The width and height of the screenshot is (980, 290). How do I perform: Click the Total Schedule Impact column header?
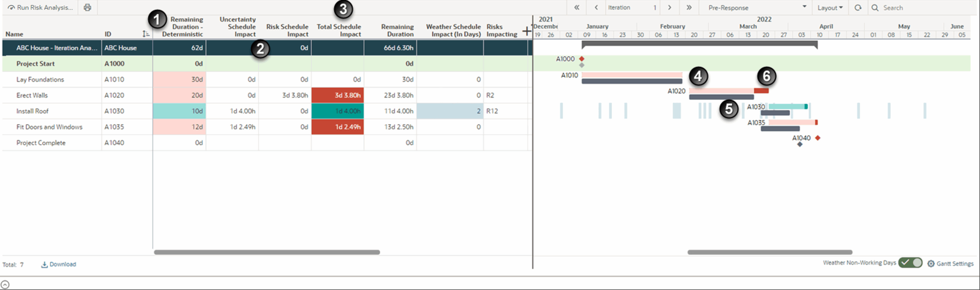(x=338, y=30)
